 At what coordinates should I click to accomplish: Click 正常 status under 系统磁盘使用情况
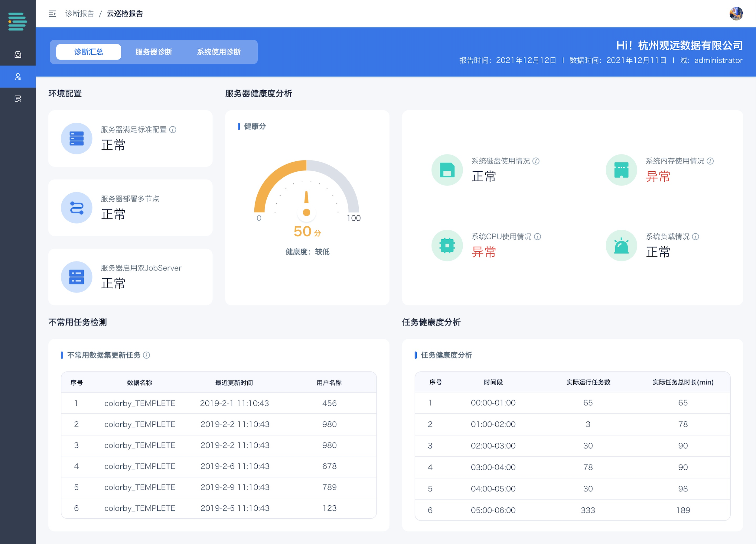tap(484, 176)
